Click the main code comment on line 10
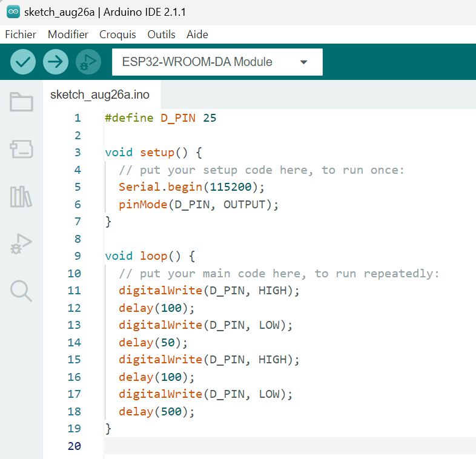Image resolution: width=476 pixels, height=459 pixels. pyautogui.click(x=279, y=274)
